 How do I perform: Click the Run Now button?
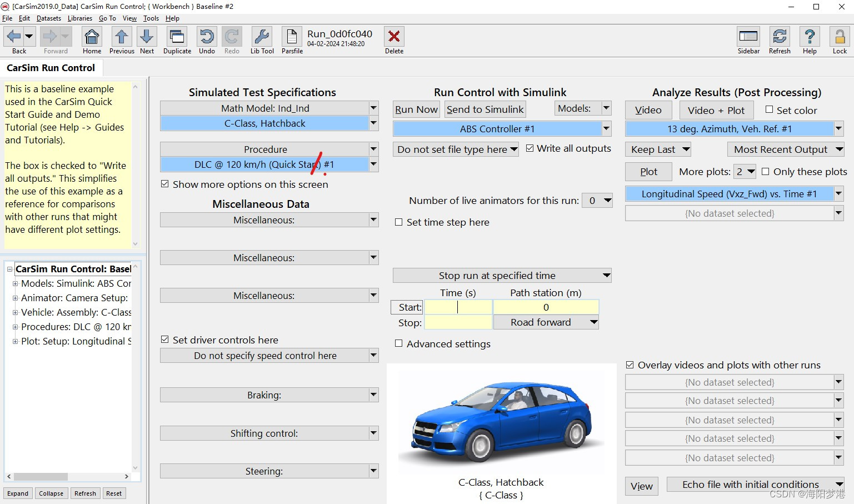[x=416, y=109]
